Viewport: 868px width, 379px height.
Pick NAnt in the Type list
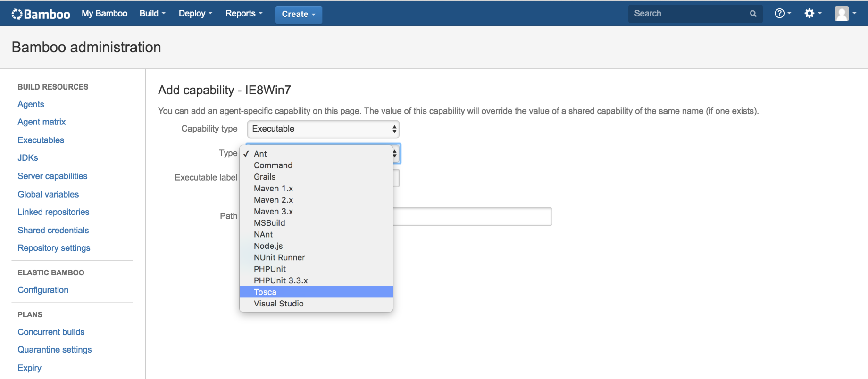[316, 235]
